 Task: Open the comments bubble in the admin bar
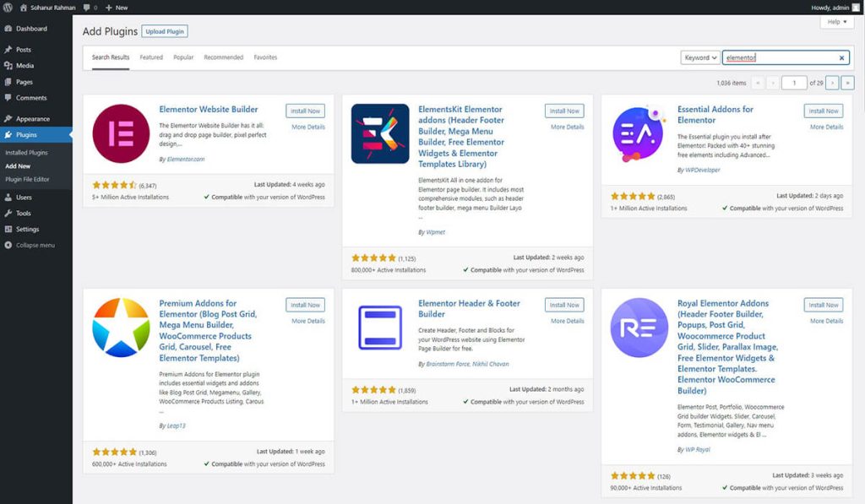90,8
